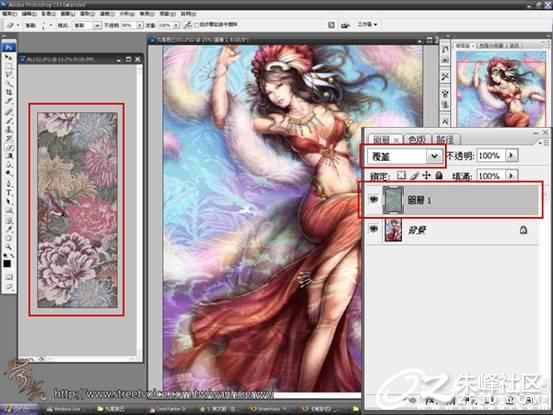Toggle the lock transparent pixels icon
Screen dimensions: 553x415
click(401, 175)
